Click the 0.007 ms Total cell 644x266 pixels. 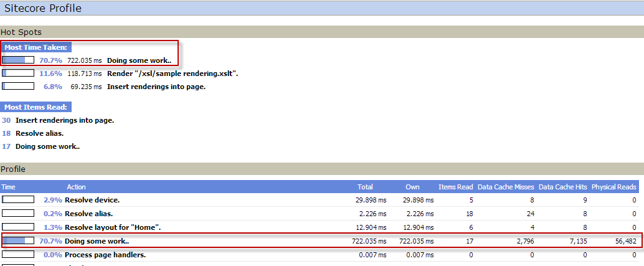(372, 255)
